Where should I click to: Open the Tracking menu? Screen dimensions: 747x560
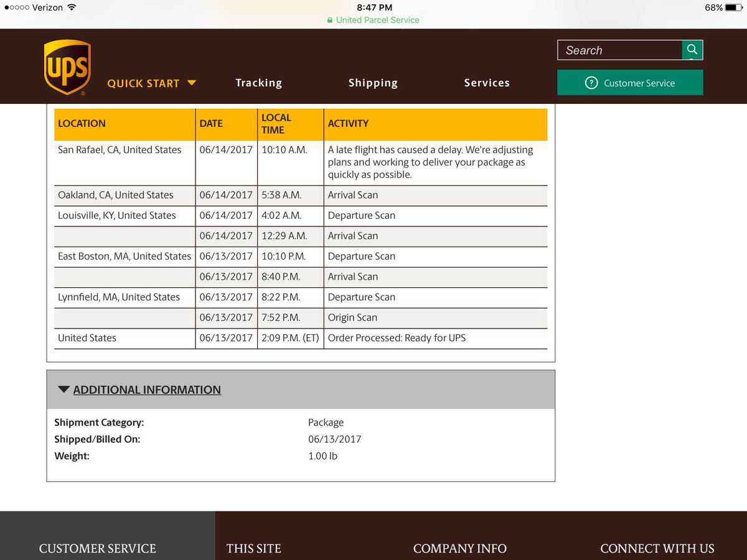(258, 83)
